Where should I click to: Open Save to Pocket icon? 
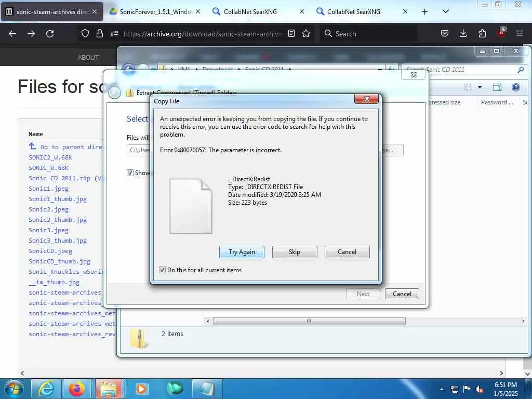coord(445,33)
